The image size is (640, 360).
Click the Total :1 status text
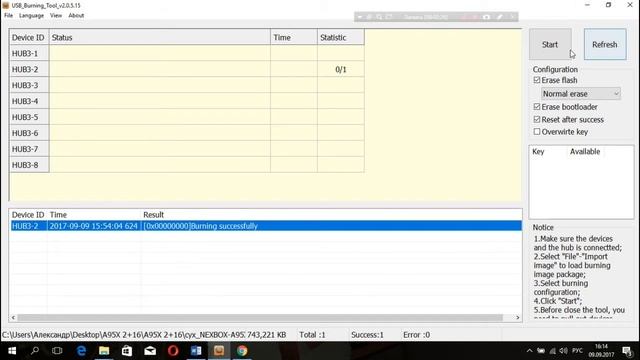point(312,335)
